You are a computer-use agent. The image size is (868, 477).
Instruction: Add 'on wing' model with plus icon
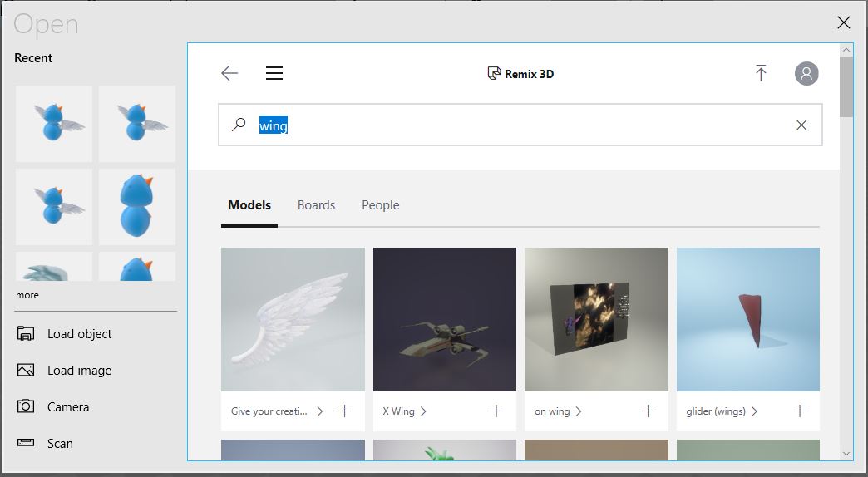click(x=648, y=411)
